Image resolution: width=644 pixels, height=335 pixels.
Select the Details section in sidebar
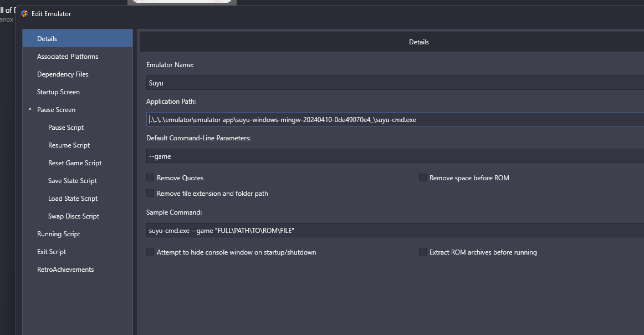[x=47, y=39]
